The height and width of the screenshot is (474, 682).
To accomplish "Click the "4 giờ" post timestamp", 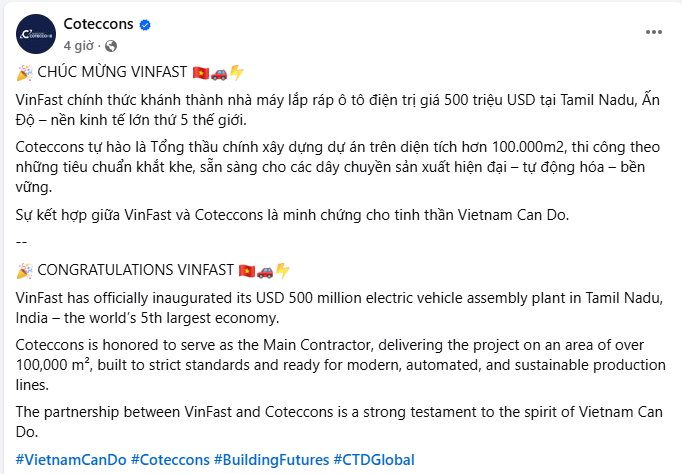I will (79, 46).
